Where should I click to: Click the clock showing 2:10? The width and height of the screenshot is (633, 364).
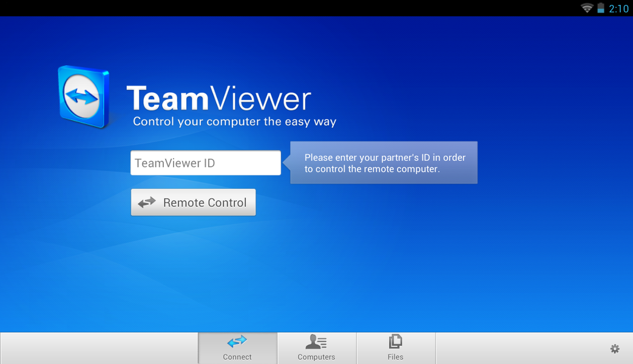click(620, 8)
